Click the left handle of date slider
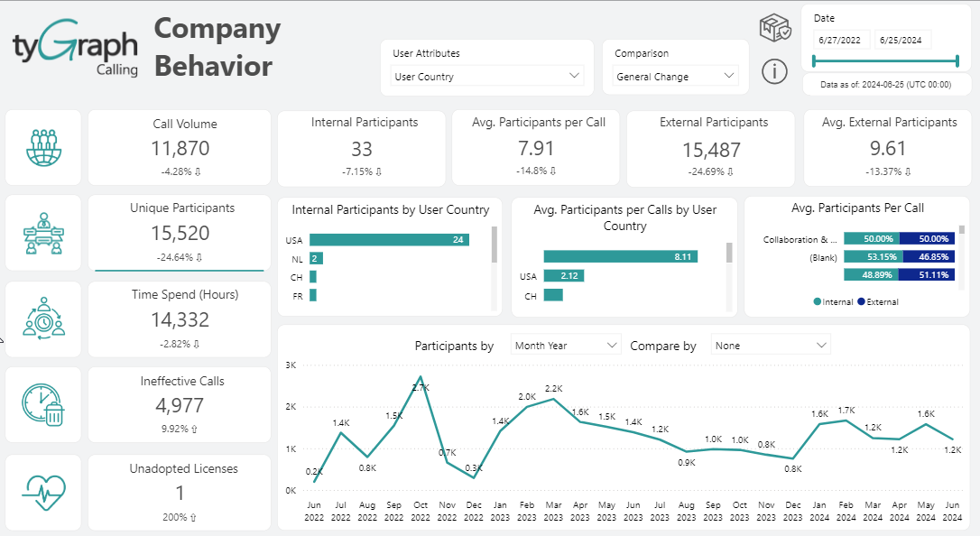This screenshot has height=536, width=980. [x=814, y=61]
